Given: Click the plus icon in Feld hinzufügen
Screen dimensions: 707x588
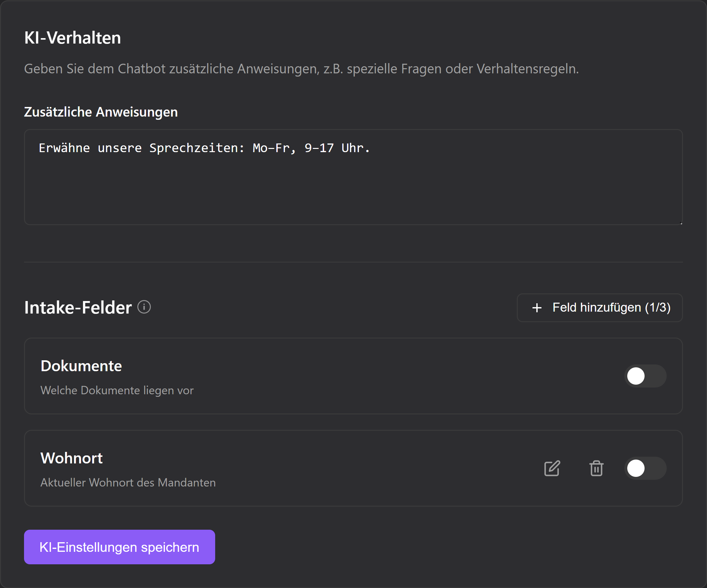Looking at the screenshot, I should 537,307.
